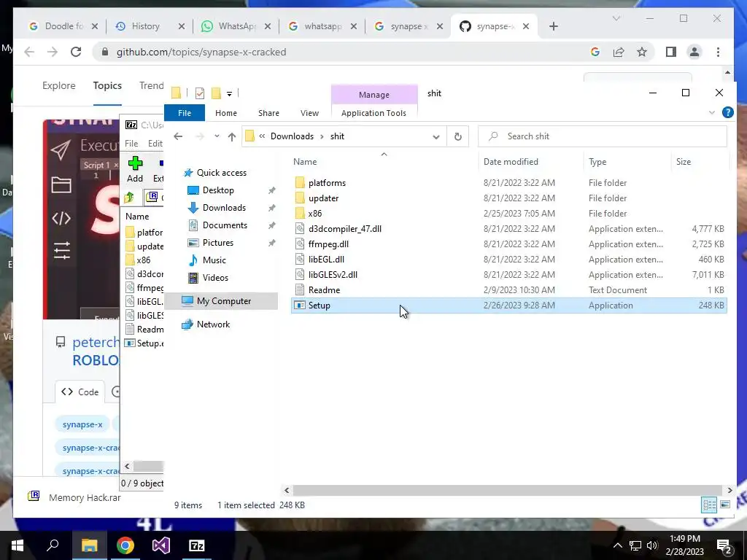
Task: Click the Explorer search shit field
Action: [x=603, y=136]
